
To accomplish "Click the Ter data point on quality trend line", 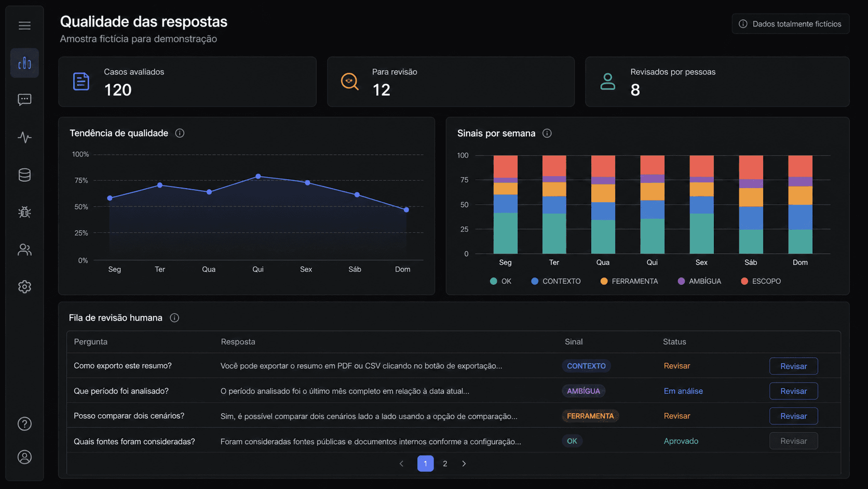I will [x=160, y=185].
